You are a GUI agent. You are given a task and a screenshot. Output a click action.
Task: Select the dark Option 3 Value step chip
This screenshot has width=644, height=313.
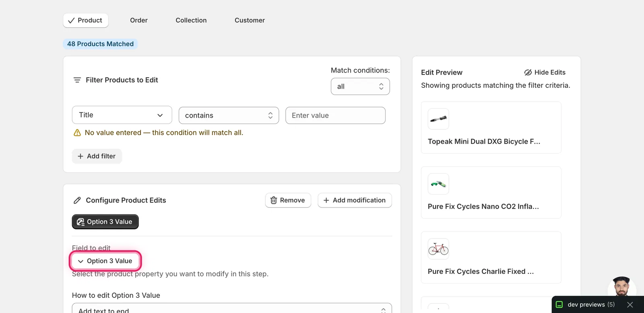coord(105,222)
